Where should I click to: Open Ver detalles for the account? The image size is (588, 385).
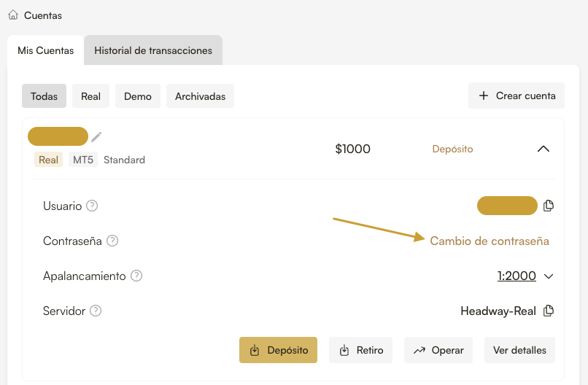click(x=519, y=350)
